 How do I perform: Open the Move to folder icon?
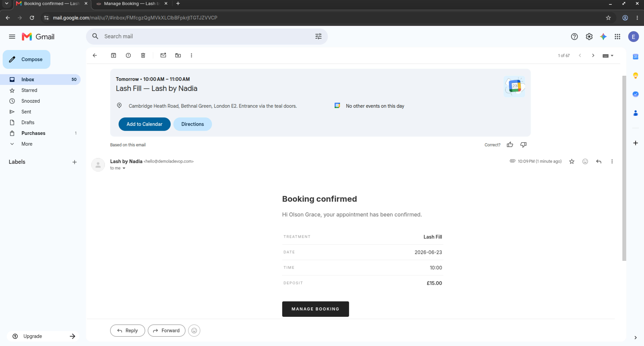click(x=178, y=55)
